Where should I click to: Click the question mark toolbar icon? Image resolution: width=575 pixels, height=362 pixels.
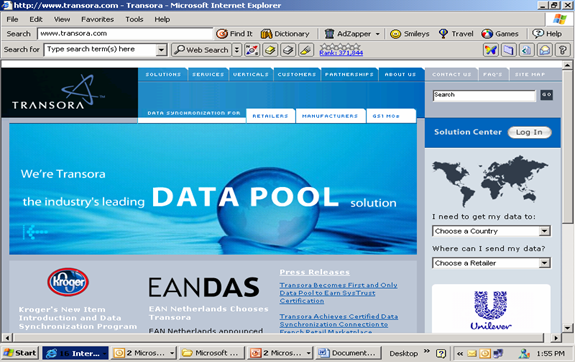tap(563, 50)
